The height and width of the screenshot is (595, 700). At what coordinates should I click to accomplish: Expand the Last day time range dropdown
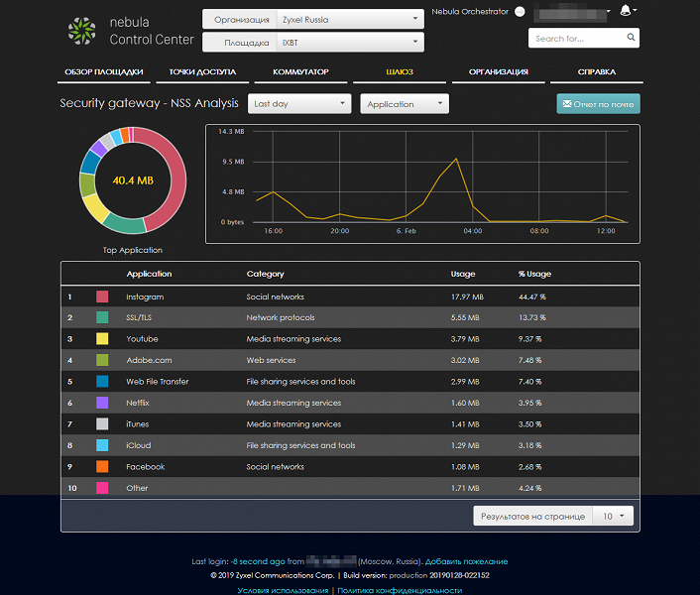[x=299, y=103]
